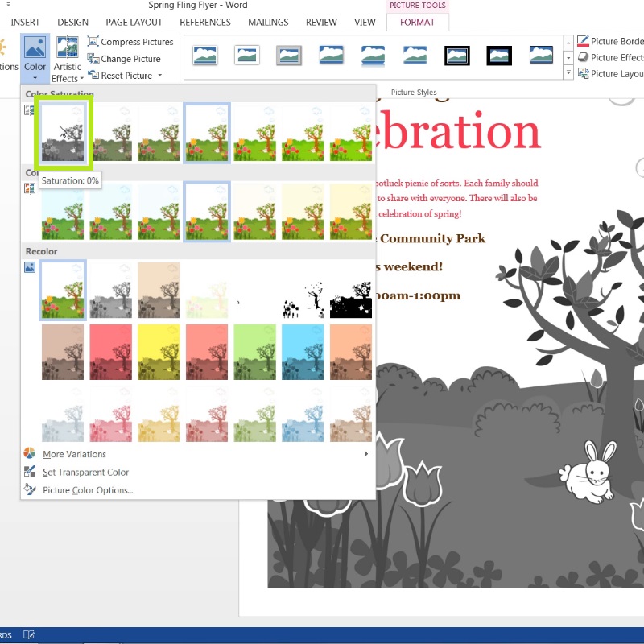Click the "Community Park" text in the flyer
The height and width of the screenshot is (644, 644).
click(x=432, y=238)
